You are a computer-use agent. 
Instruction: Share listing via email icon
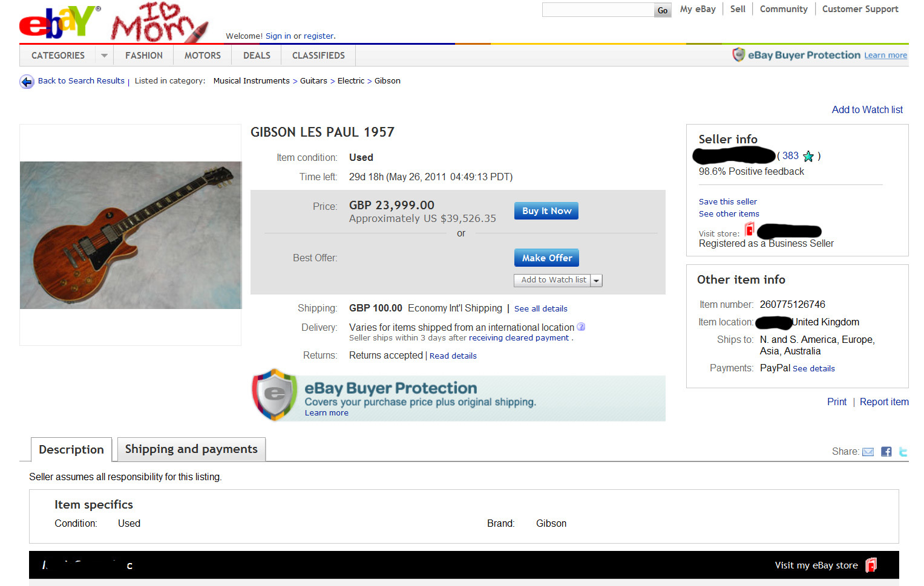868,452
